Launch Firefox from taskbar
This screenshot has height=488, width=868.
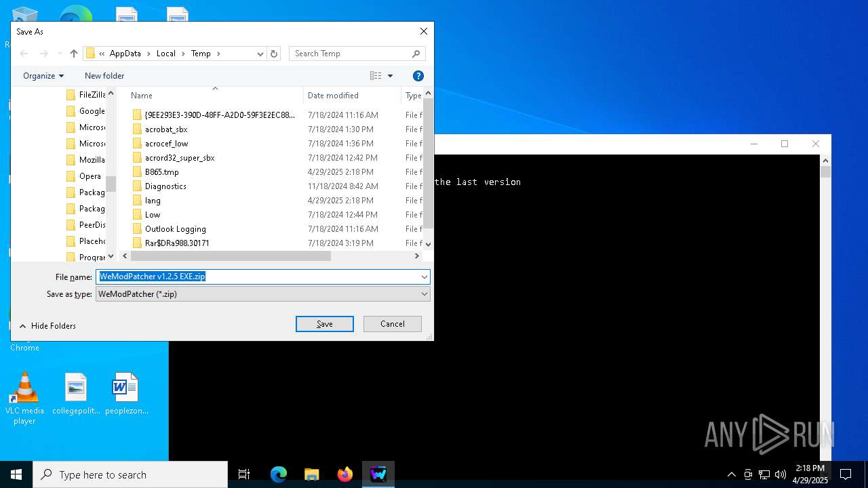click(x=345, y=474)
